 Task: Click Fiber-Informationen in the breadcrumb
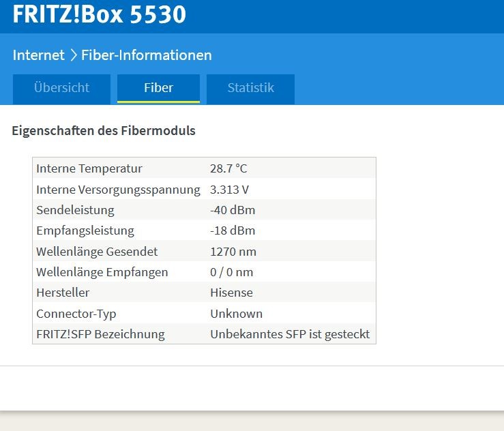coord(146,55)
